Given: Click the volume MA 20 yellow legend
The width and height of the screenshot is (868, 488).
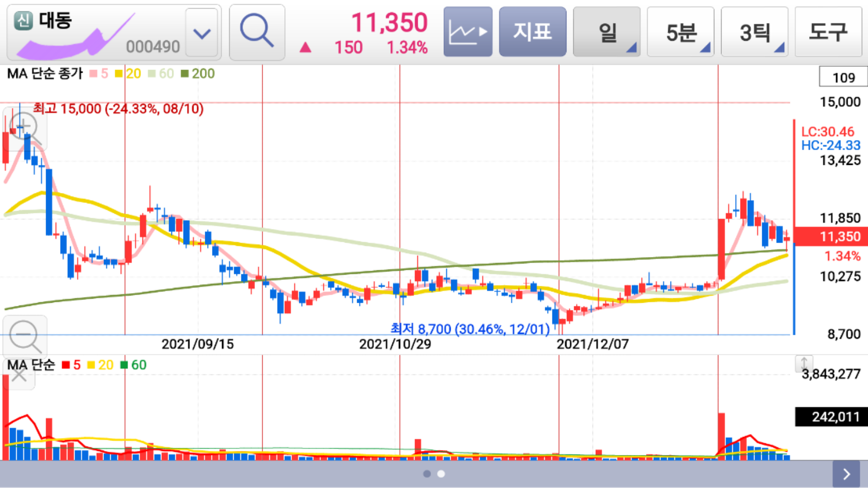Looking at the screenshot, I should point(100,365).
